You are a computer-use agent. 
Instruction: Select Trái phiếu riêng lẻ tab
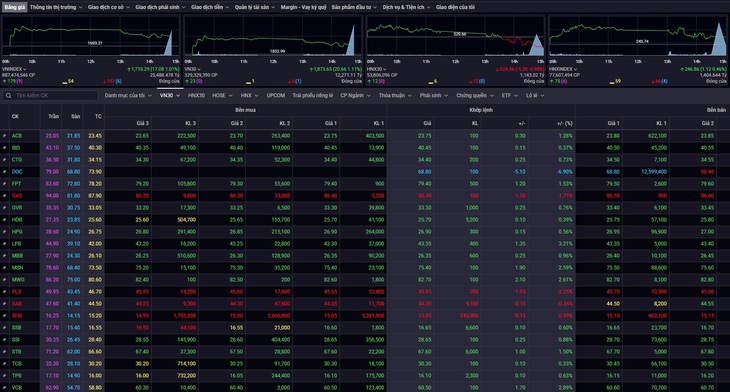coord(312,95)
